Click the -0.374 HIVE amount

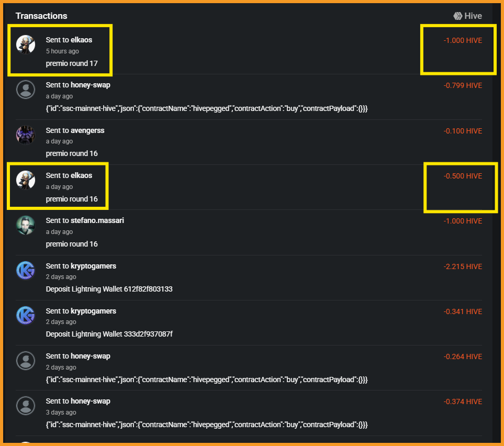click(463, 402)
